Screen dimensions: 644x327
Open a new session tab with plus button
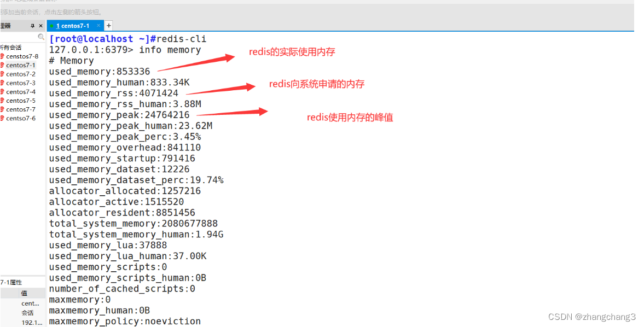(x=109, y=26)
